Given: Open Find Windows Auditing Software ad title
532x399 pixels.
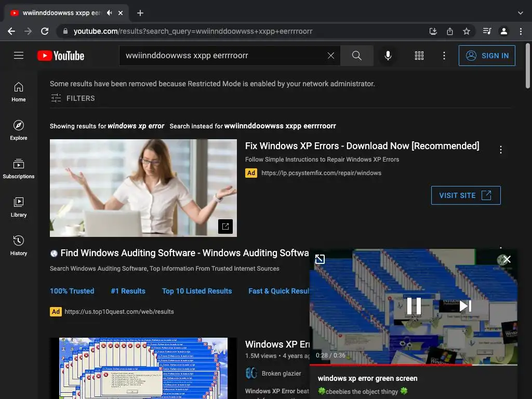Looking at the screenshot, I should (x=184, y=253).
